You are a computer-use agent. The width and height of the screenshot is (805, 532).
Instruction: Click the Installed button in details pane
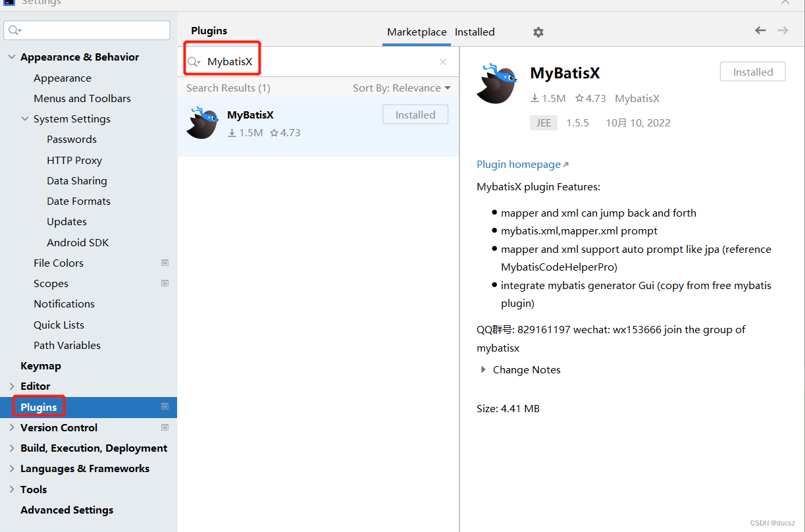click(753, 72)
